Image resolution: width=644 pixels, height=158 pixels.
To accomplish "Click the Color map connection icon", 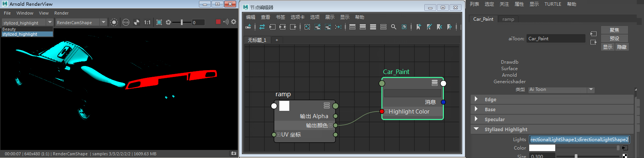I will (x=625, y=148).
